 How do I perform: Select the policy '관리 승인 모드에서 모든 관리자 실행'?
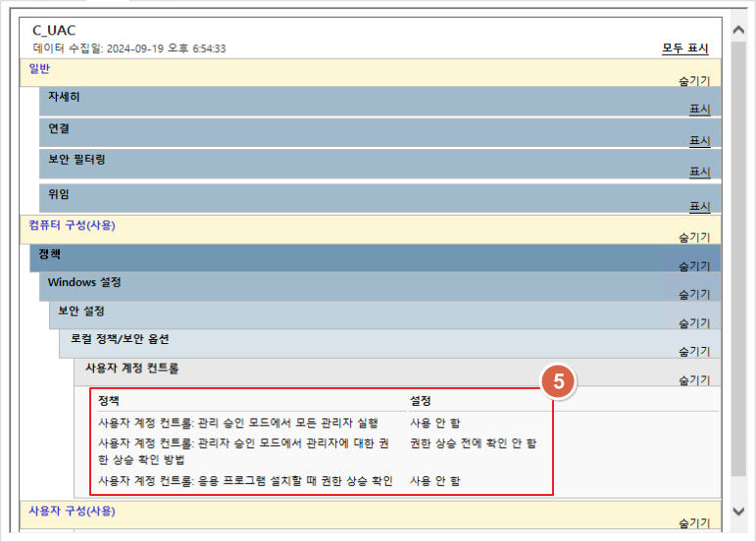[x=238, y=423]
